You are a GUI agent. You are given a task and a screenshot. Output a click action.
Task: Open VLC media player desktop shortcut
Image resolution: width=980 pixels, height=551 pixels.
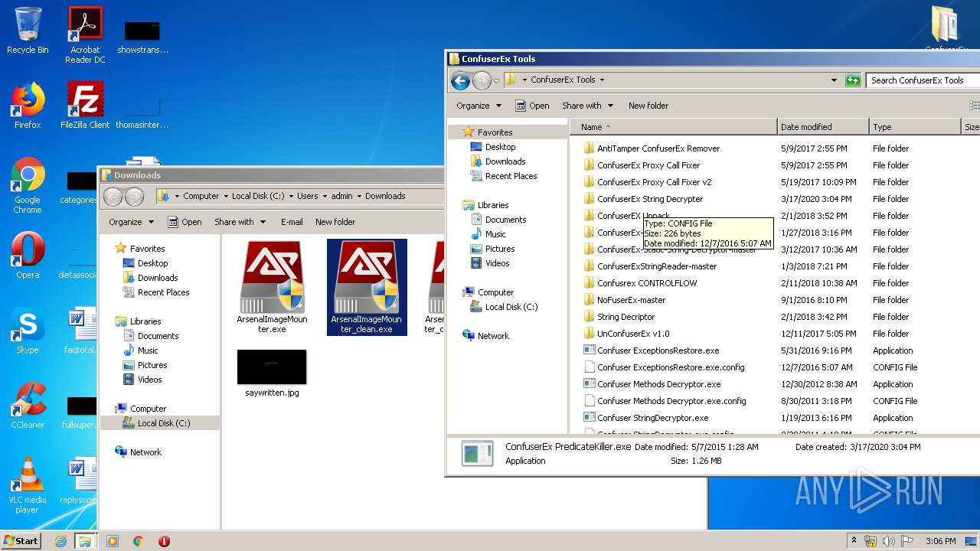click(x=28, y=485)
